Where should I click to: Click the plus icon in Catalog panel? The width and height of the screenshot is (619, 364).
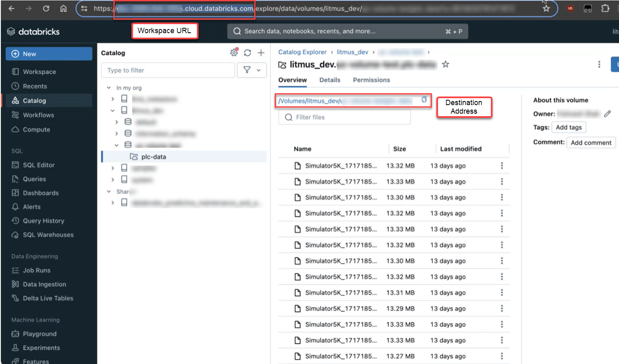(x=261, y=53)
